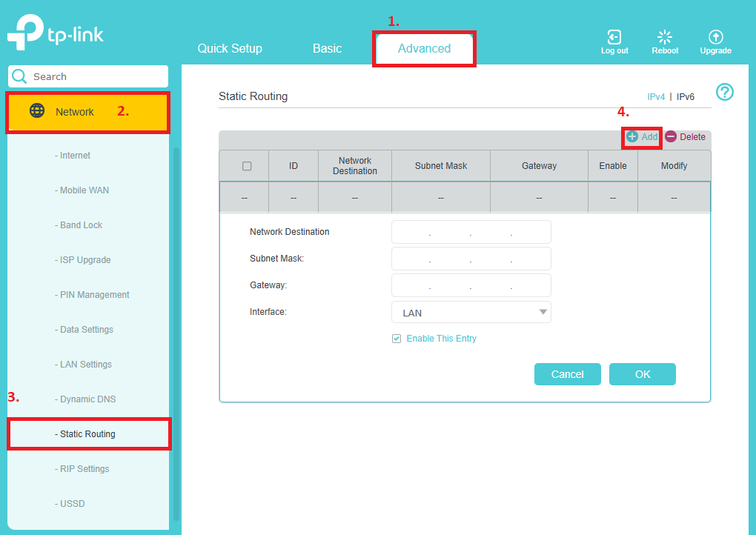Click the Delete minus icon
756x535 pixels.
(x=671, y=137)
